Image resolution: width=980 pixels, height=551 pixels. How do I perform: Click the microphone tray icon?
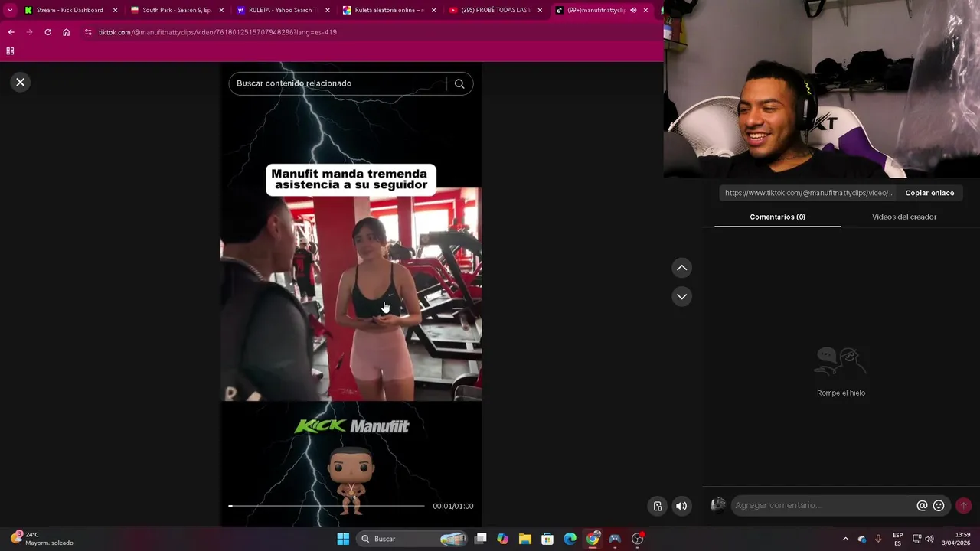(878, 539)
